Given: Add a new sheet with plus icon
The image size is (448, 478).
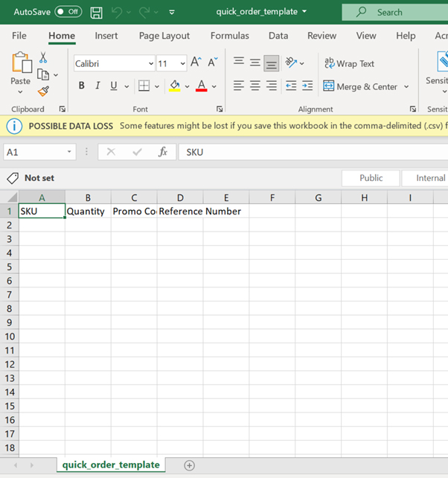Looking at the screenshot, I should 189,465.
